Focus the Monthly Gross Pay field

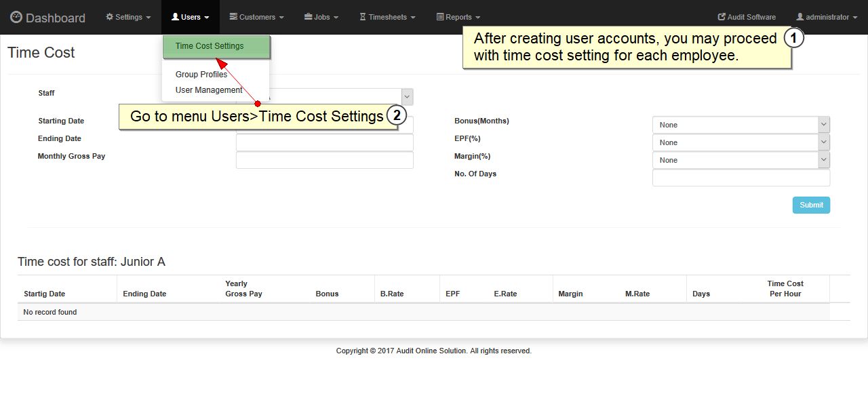pos(324,160)
